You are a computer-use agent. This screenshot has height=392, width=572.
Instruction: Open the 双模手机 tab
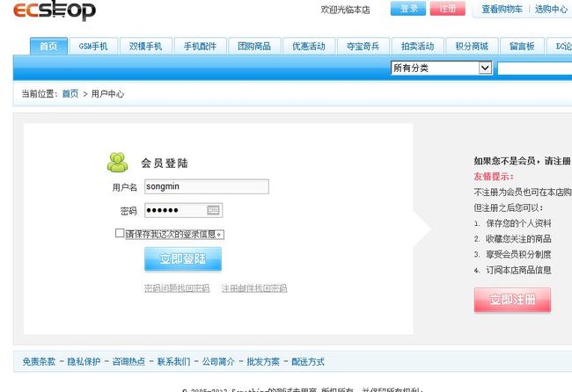point(145,47)
